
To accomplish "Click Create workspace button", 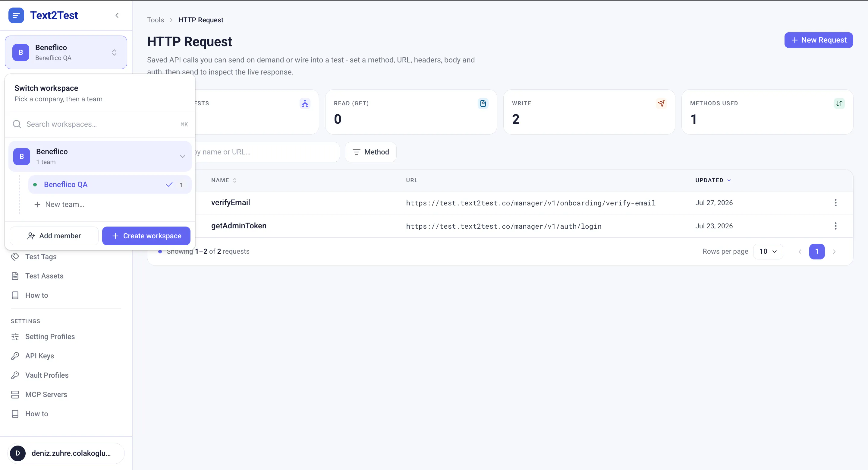I will (146, 236).
